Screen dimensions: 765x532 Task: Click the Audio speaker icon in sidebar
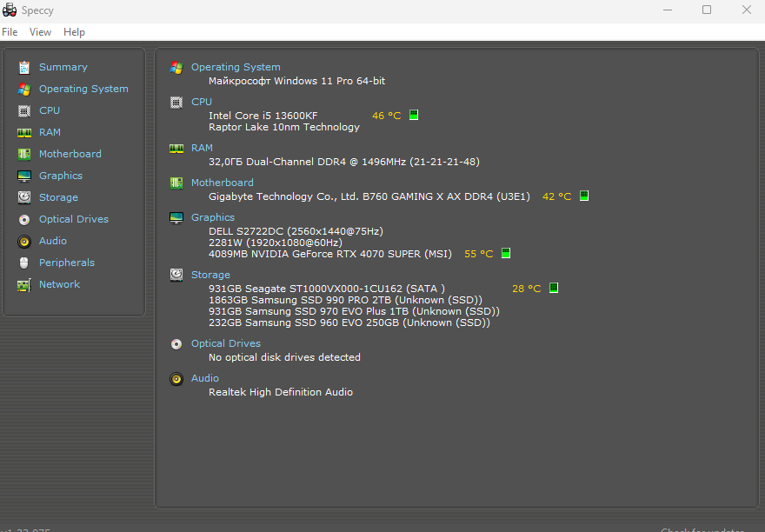click(x=23, y=241)
